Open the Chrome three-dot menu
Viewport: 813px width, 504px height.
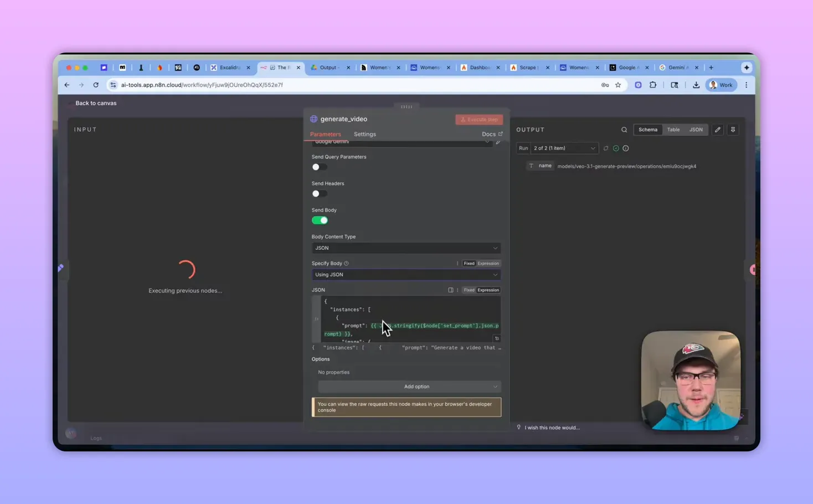pyautogui.click(x=747, y=85)
